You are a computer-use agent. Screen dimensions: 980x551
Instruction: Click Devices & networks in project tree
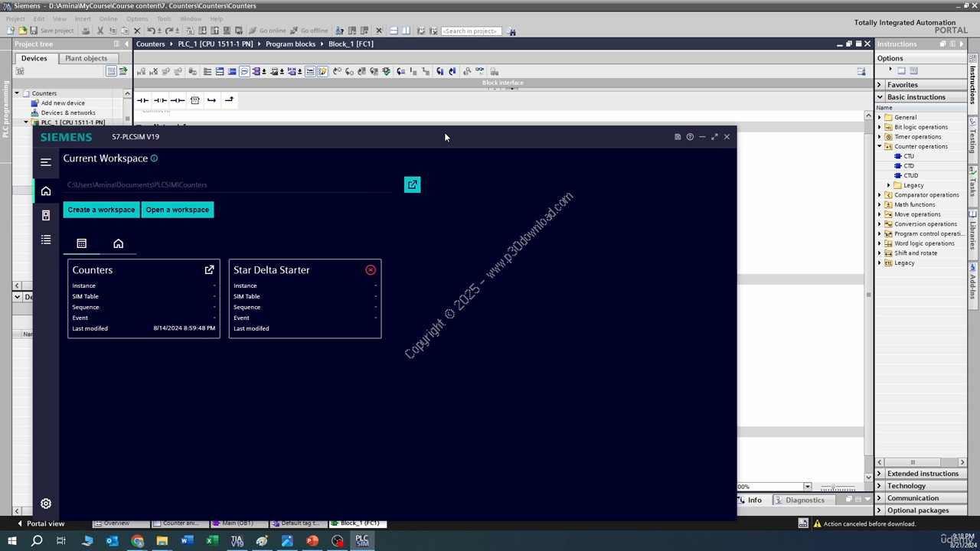pos(68,112)
